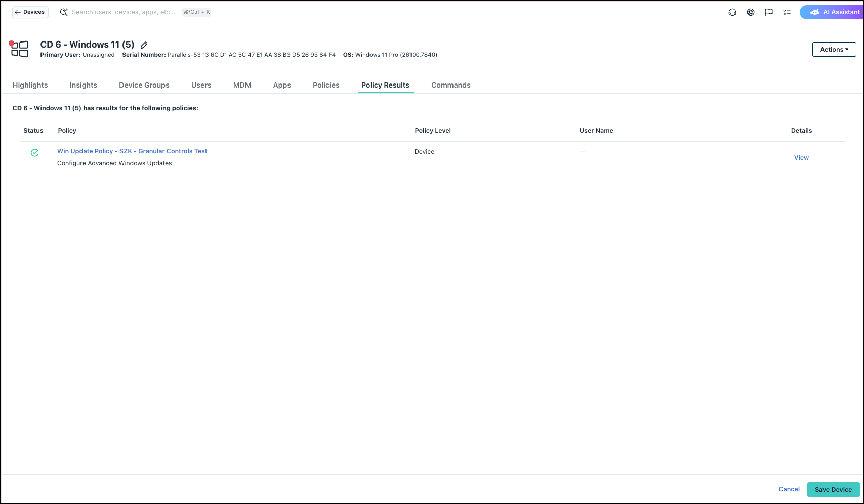The image size is (864, 504).
Task: Click Primary User Unassigned text
Action: (77, 55)
